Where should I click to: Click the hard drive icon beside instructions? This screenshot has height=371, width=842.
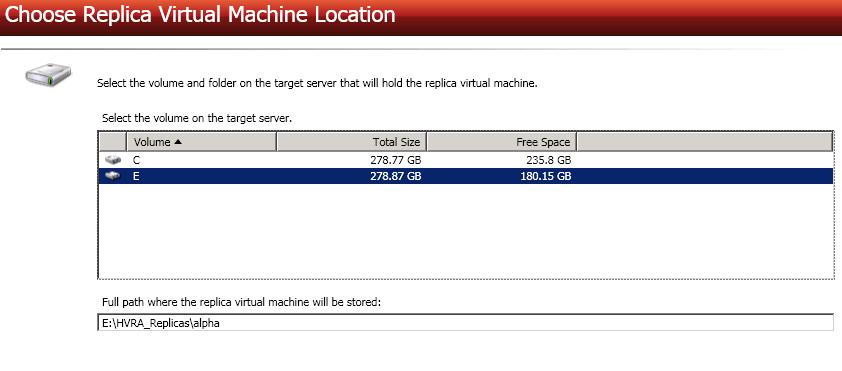pos(48,75)
